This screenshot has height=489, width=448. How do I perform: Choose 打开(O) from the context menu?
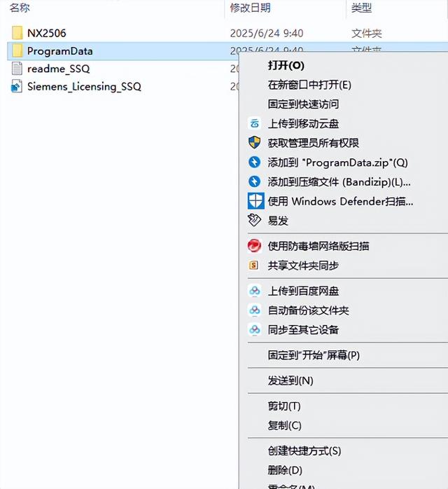[286, 65]
